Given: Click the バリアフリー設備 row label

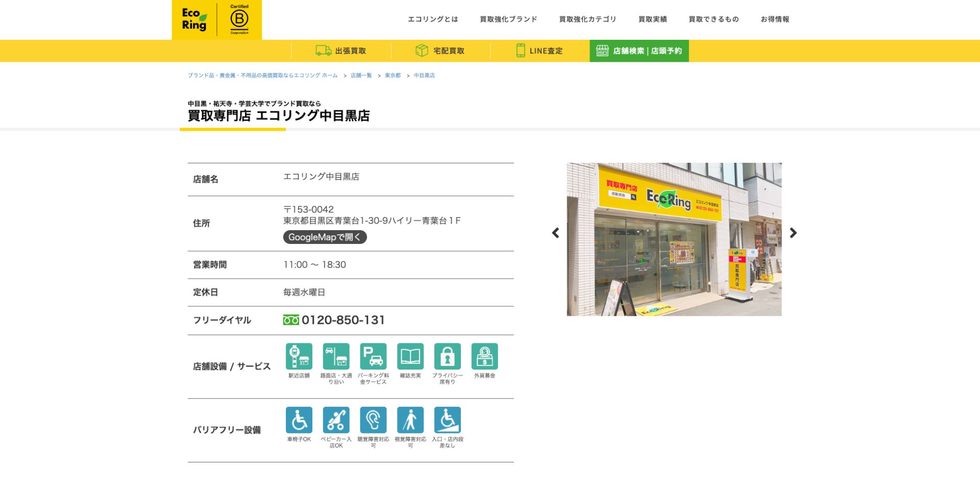Looking at the screenshot, I should point(227,430).
